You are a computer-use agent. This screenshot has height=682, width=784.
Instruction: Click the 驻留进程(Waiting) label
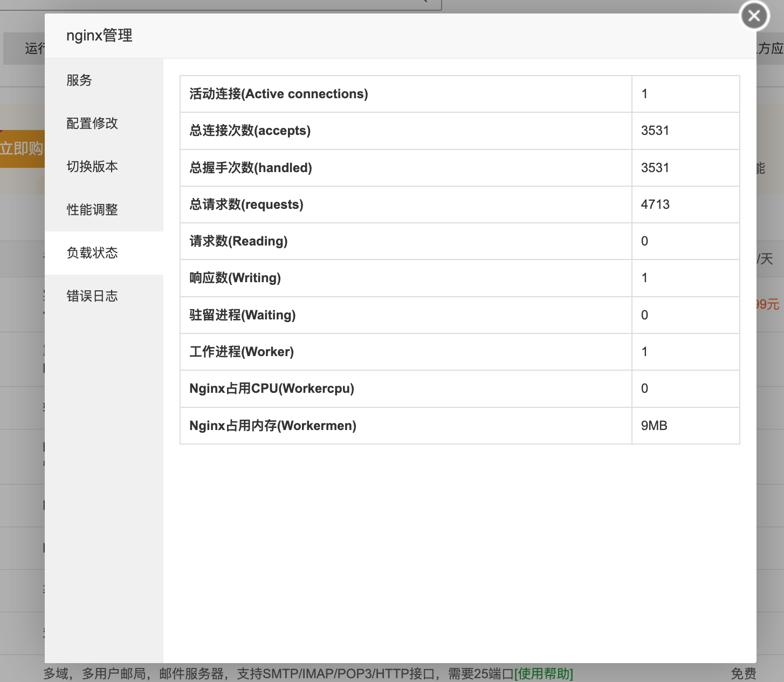click(x=243, y=315)
